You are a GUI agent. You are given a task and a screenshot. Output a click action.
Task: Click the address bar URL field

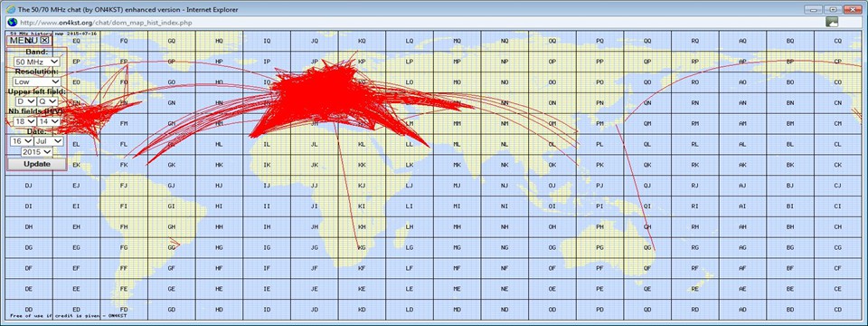(x=420, y=22)
